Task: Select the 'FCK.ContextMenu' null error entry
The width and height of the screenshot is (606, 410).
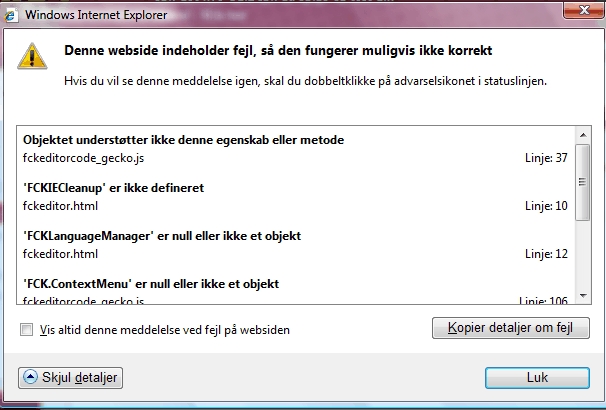Action: click(x=150, y=284)
